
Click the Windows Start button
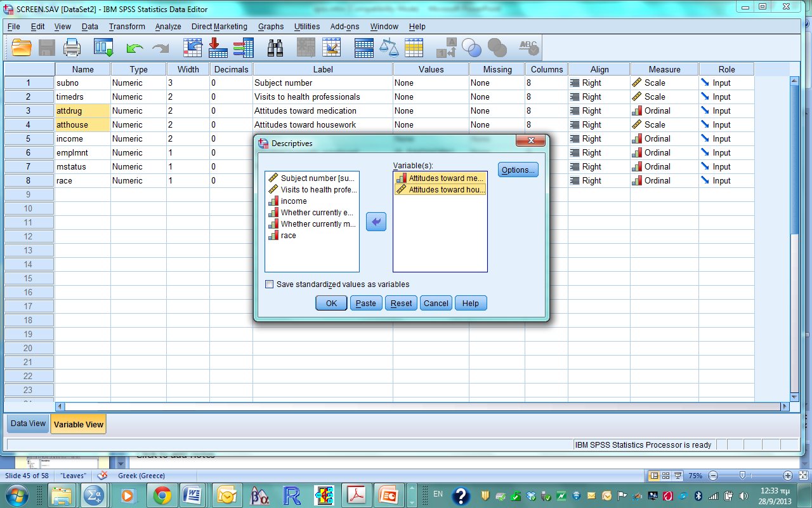tap(16, 495)
